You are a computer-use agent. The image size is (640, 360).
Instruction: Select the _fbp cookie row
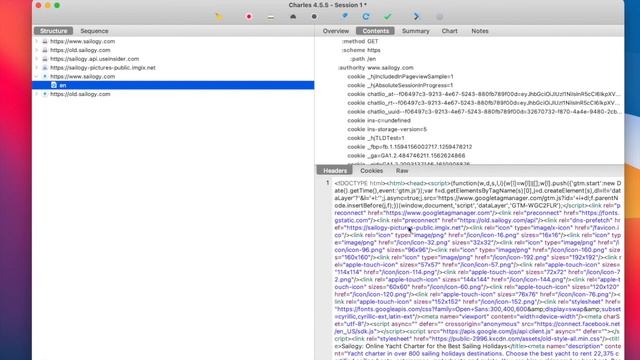(469, 147)
